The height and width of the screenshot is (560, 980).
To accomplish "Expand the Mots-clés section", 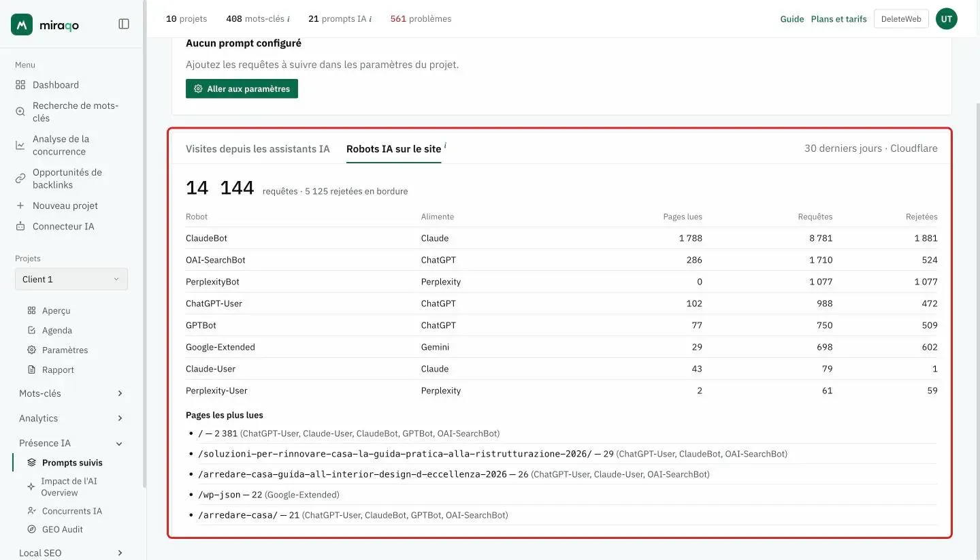I will [x=71, y=393].
